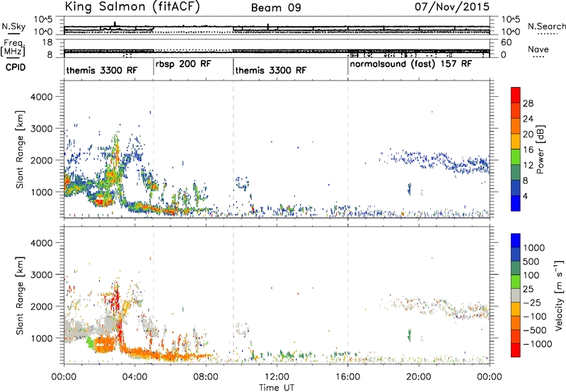The image size is (566, 392).
Task: Click the 3000 tick on velocity panel axis
Action: (42, 275)
